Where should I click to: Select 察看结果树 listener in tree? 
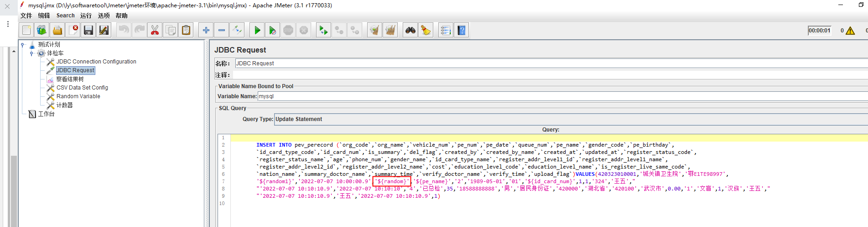pyautogui.click(x=70, y=79)
